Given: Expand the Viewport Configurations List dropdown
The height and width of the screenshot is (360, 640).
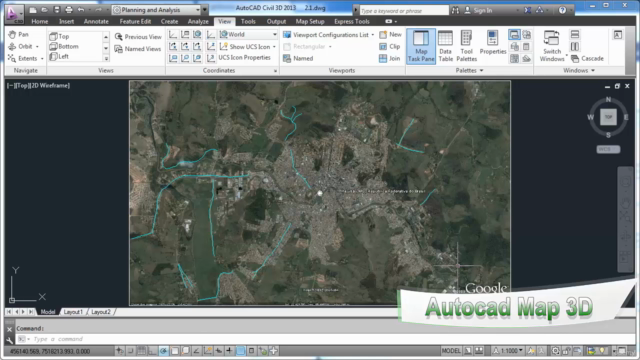Looking at the screenshot, I should (373, 35).
